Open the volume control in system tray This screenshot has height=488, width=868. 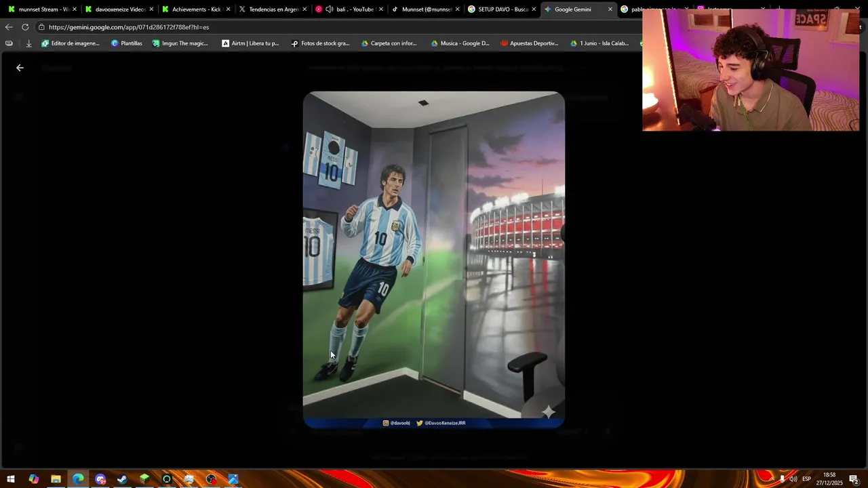793,479
